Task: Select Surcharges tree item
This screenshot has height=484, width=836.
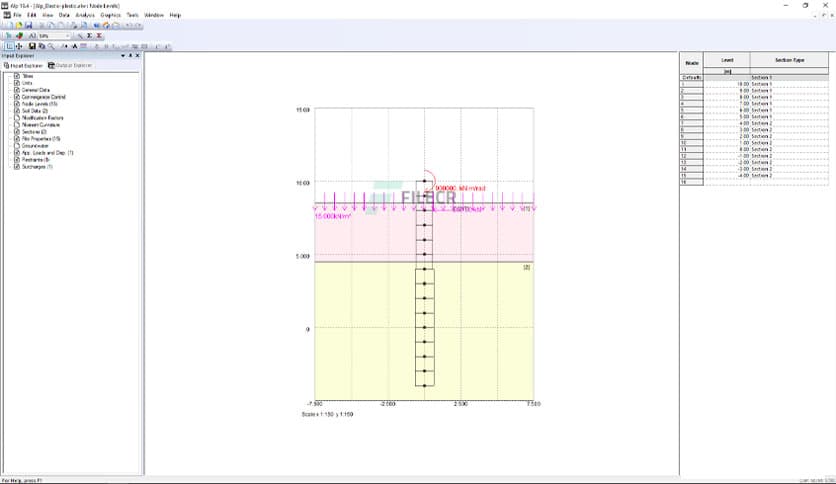Action: 37,166
